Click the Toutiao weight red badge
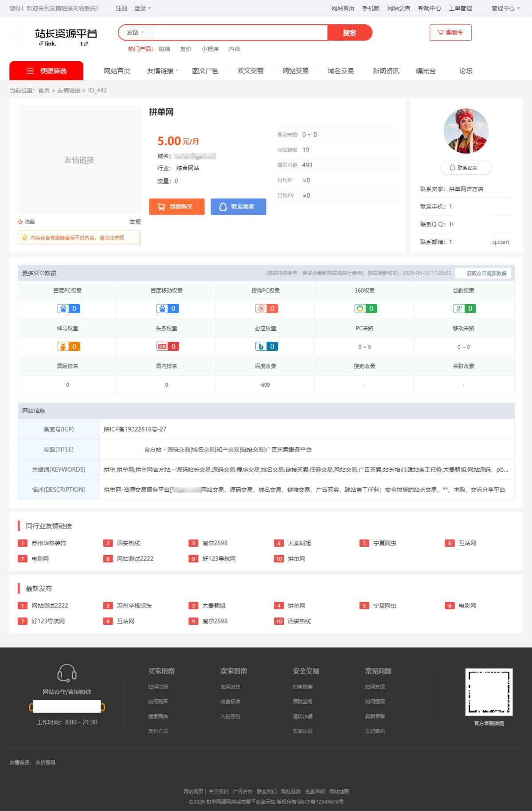 pos(168,346)
